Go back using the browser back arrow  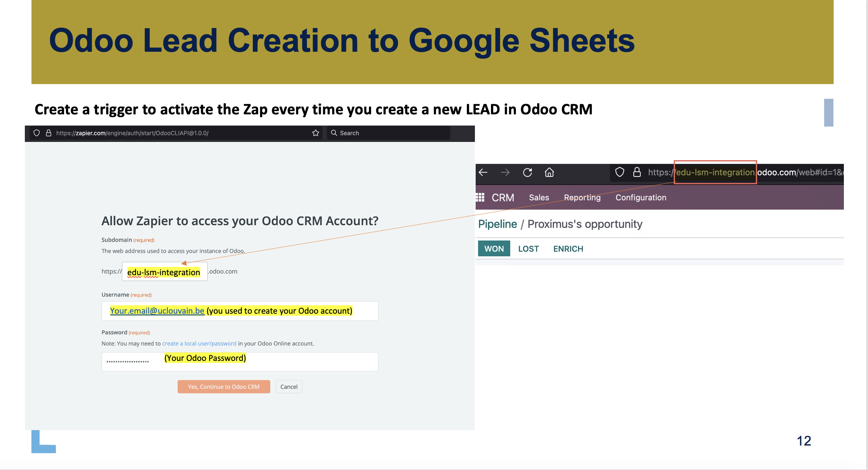coord(483,172)
